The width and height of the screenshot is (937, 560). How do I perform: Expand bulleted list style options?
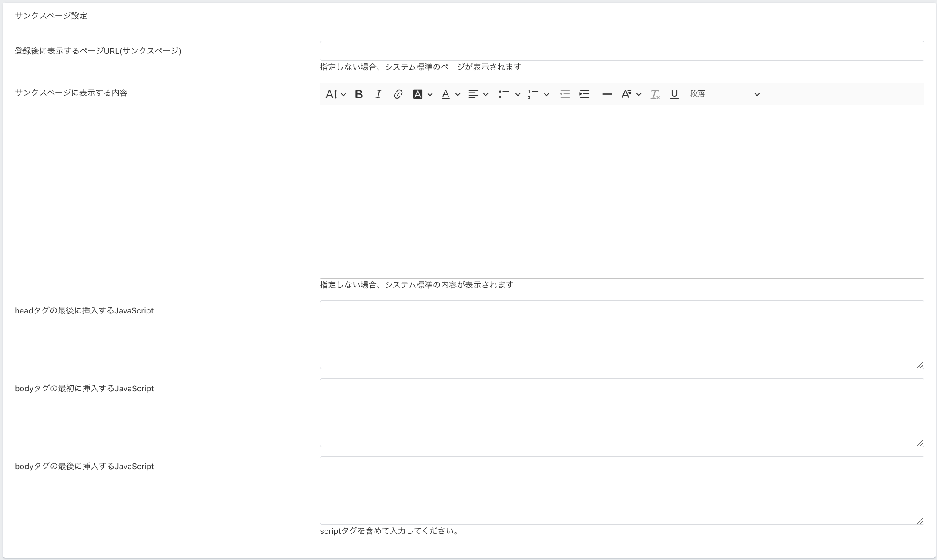coord(518,94)
